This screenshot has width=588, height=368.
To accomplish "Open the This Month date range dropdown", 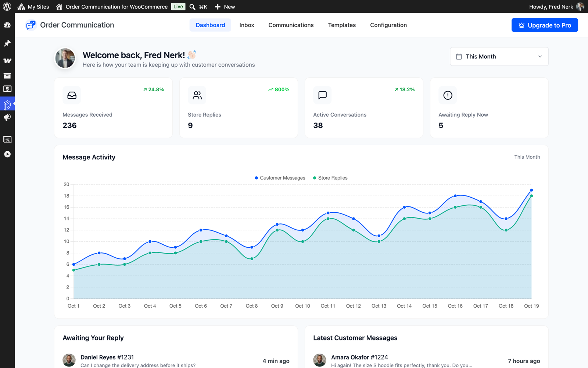I will click(499, 56).
